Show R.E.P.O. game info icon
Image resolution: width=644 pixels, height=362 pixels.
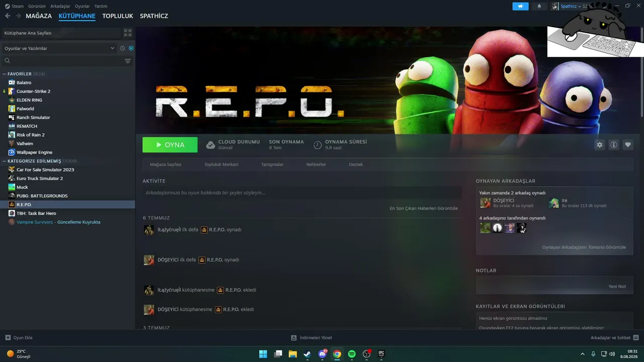pyautogui.click(x=614, y=145)
